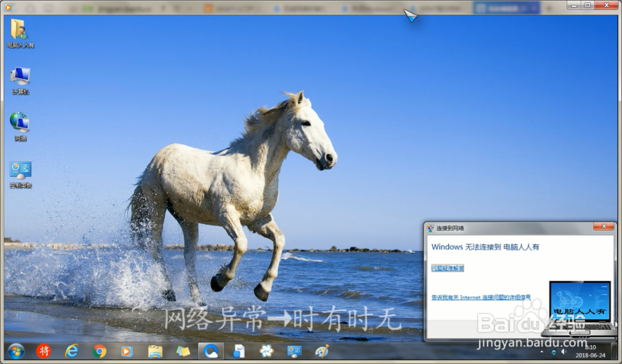Select the 网络 desktop icon
622x364 pixels.
(x=21, y=127)
